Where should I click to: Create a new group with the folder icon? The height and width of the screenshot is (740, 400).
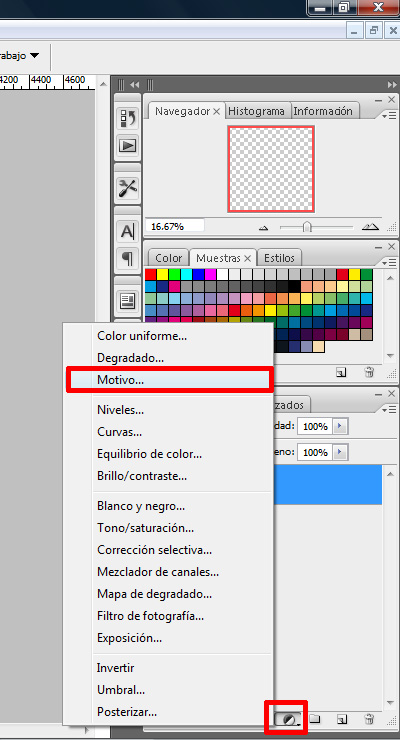pos(314,719)
